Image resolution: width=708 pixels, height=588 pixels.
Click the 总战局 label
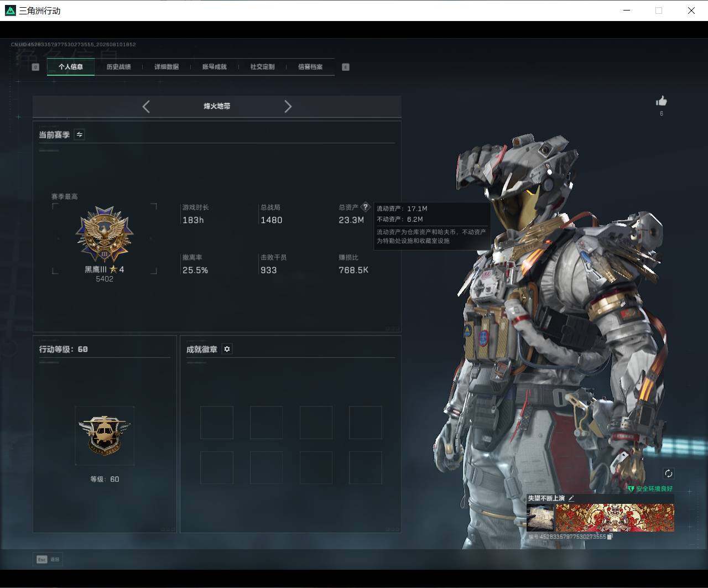270,207
